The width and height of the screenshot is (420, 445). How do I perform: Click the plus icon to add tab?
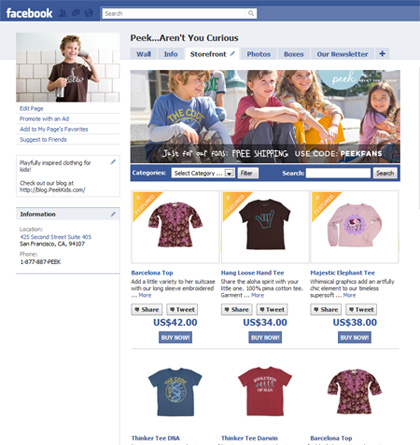(382, 54)
